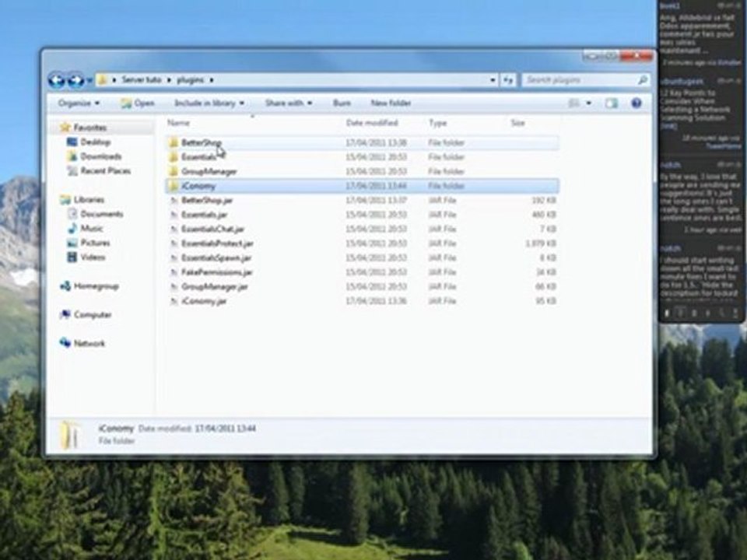Select Homegroup in navigation pane

(x=96, y=285)
